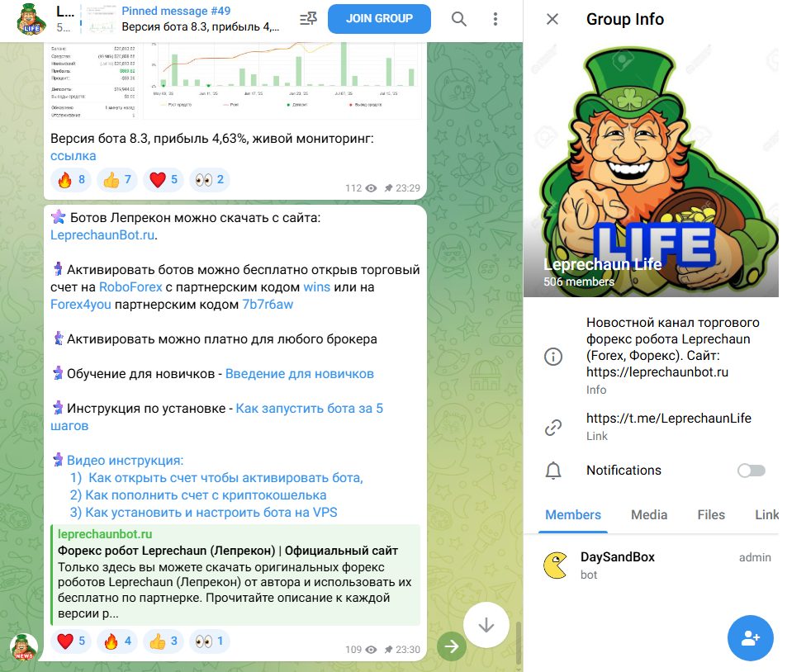This screenshot has height=672, width=787.
Task: React with thumbs up showing 7
Action: click(117, 180)
